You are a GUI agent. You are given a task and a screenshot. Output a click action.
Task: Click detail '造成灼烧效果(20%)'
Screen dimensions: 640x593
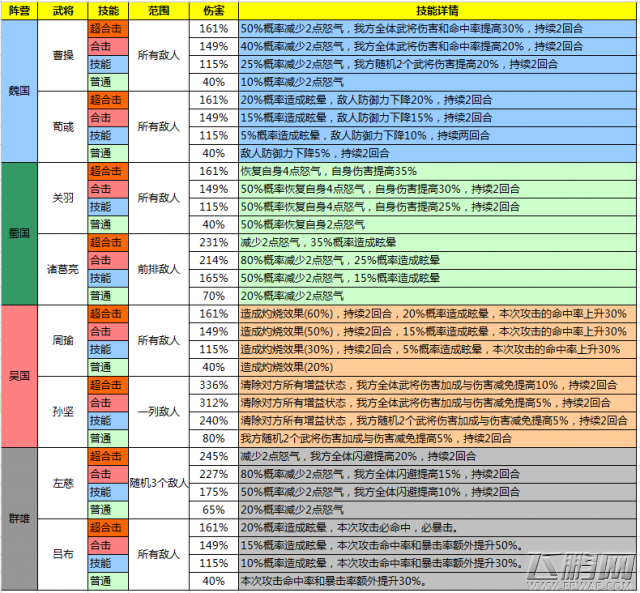tap(287, 367)
